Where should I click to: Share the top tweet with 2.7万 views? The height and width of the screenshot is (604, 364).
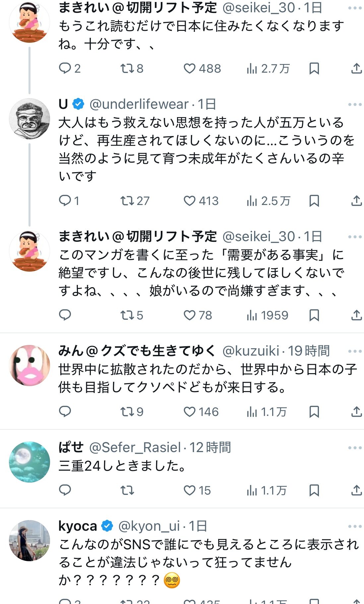(356, 69)
